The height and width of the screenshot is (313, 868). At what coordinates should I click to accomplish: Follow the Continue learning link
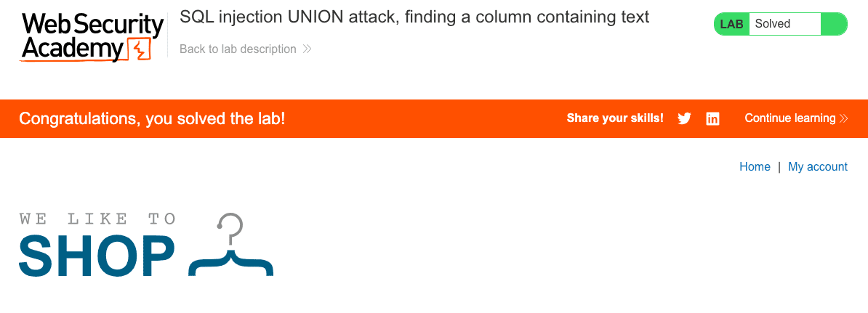(789, 118)
